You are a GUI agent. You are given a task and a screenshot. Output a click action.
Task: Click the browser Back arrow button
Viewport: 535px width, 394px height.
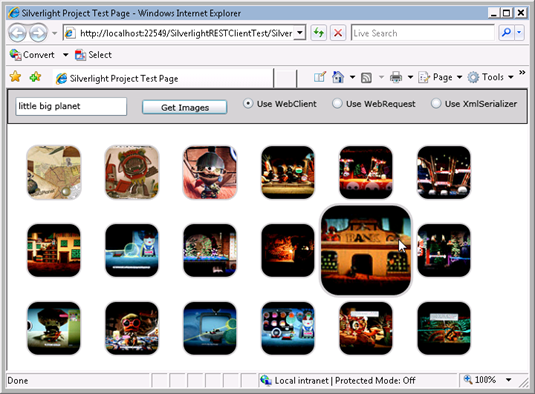click(17, 33)
